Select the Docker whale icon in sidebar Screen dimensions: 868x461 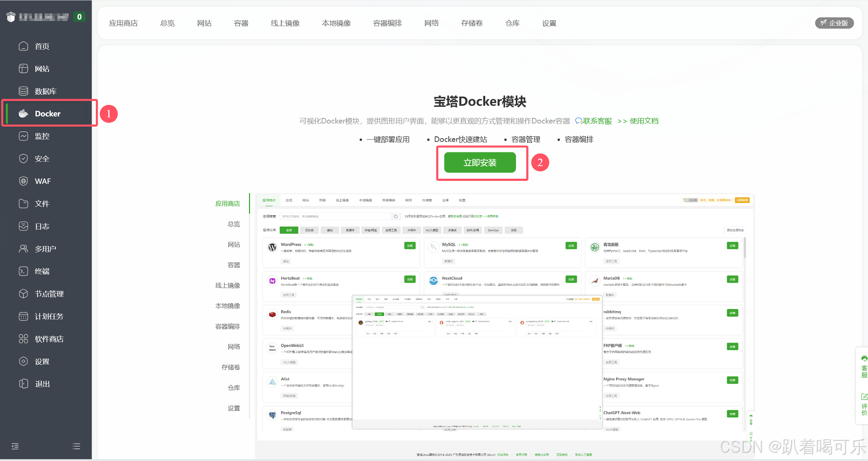click(x=24, y=114)
